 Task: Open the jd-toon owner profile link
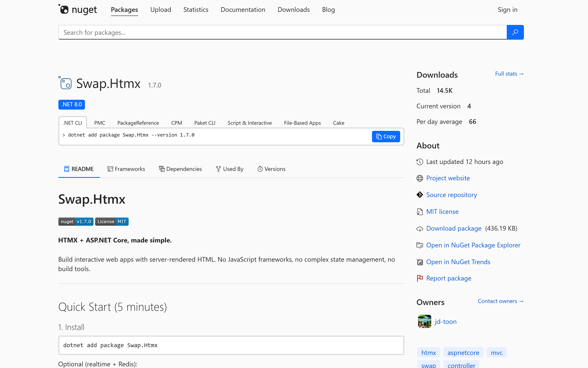click(446, 322)
